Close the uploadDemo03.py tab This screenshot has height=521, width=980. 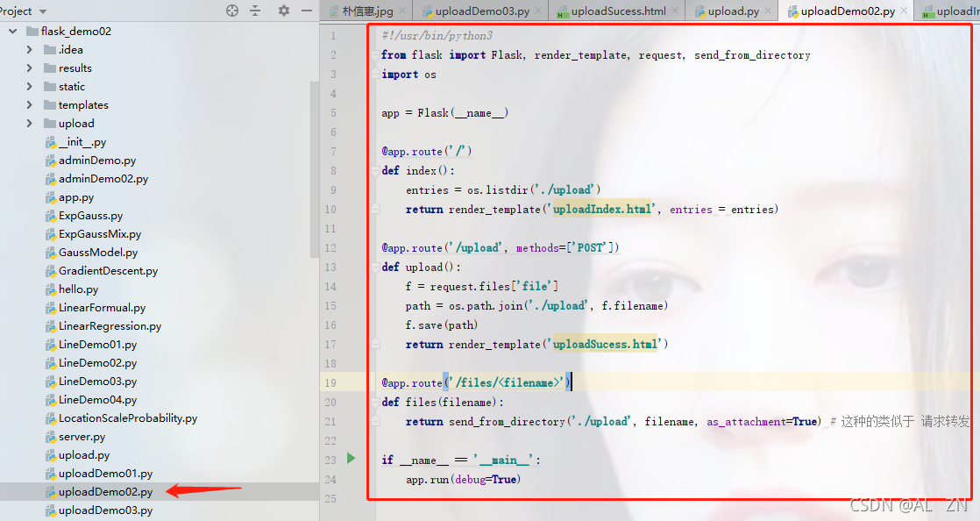tap(539, 11)
